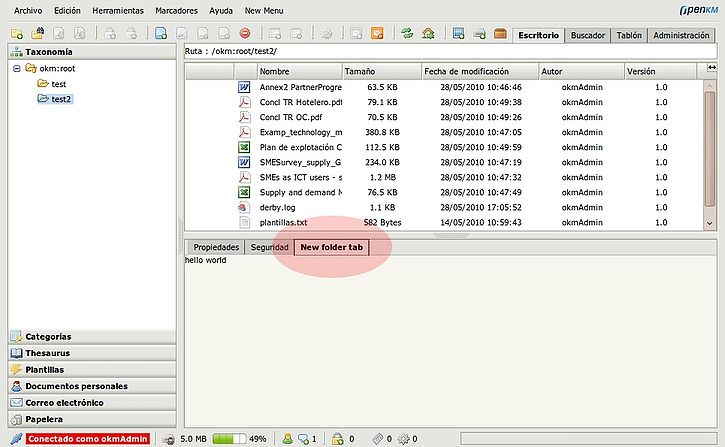
Task: Collapse the okm:root tree node
Action: point(17,68)
